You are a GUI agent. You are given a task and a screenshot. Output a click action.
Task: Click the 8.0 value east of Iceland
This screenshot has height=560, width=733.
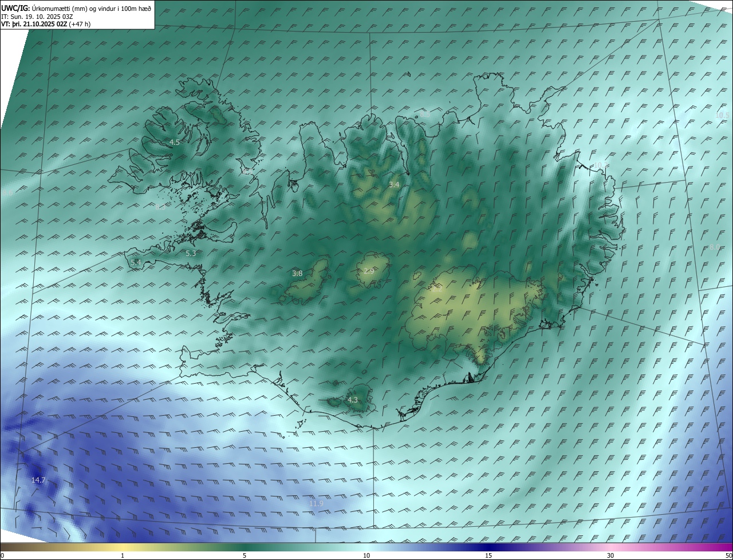click(715, 247)
